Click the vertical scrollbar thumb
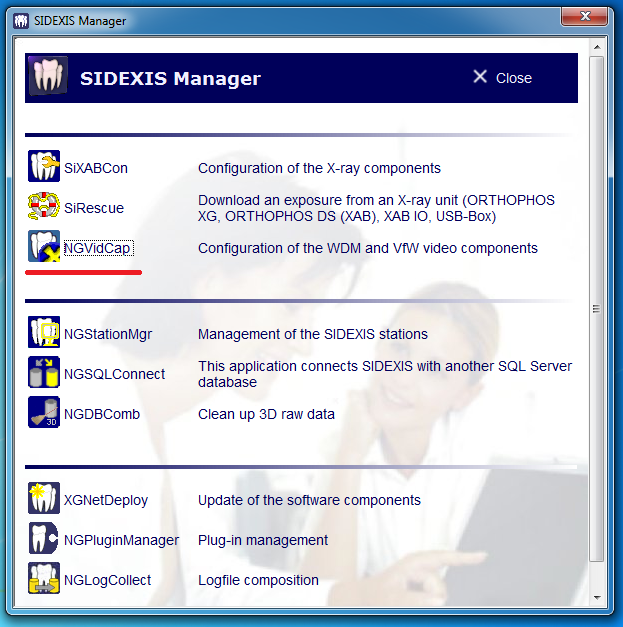The image size is (623, 627). click(x=597, y=309)
